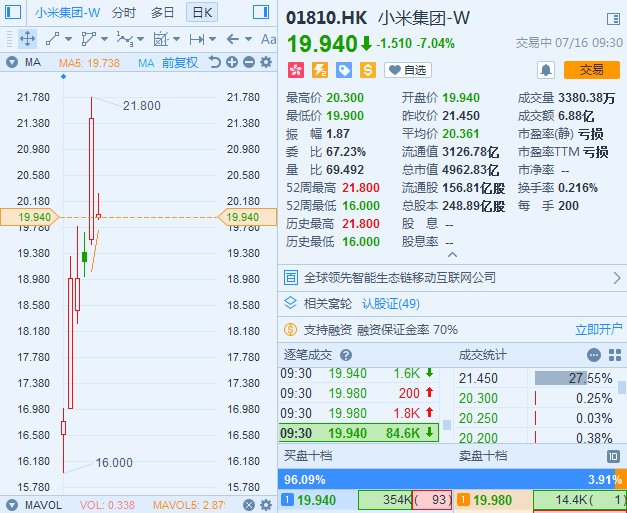Open MAVOL indicator settings gear
The image size is (627, 513).
[x=266, y=505]
